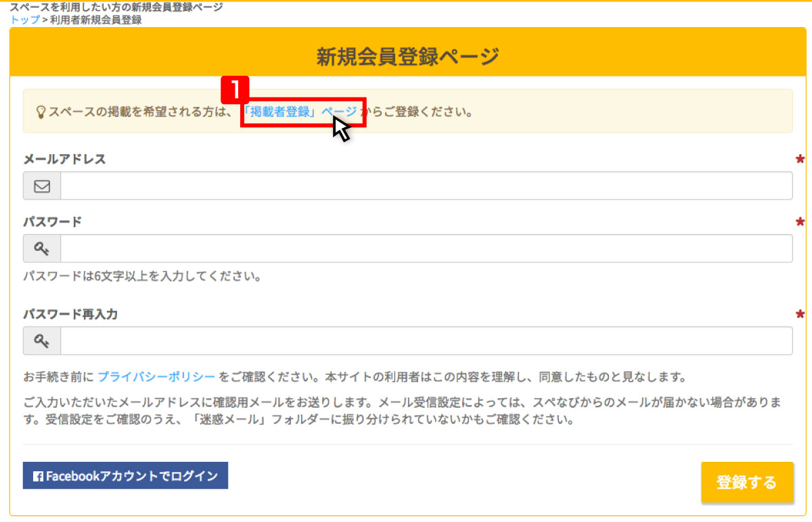812x522 pixels.
Task: Click the red asterisk for メールアドレス
Action: click(x=800, y=160)
